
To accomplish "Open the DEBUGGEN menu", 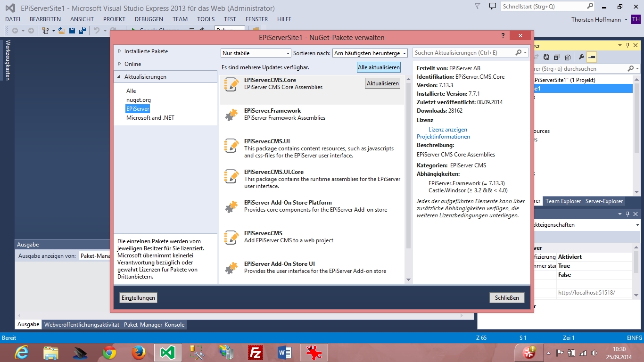I will coord(149,19).
